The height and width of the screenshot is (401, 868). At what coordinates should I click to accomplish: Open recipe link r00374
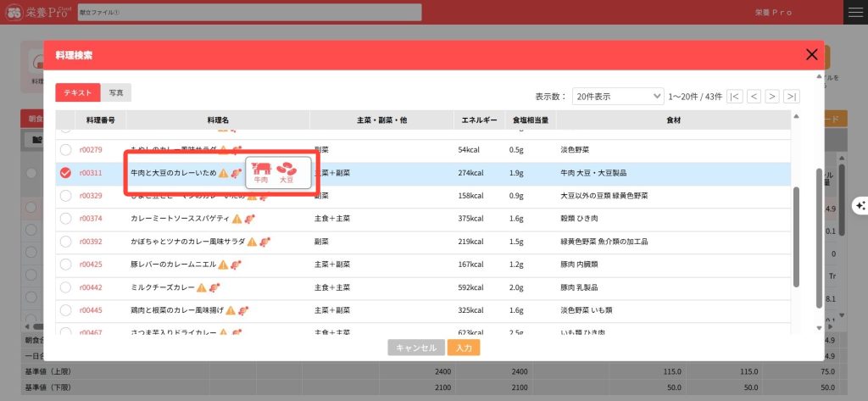click(91, 219)
